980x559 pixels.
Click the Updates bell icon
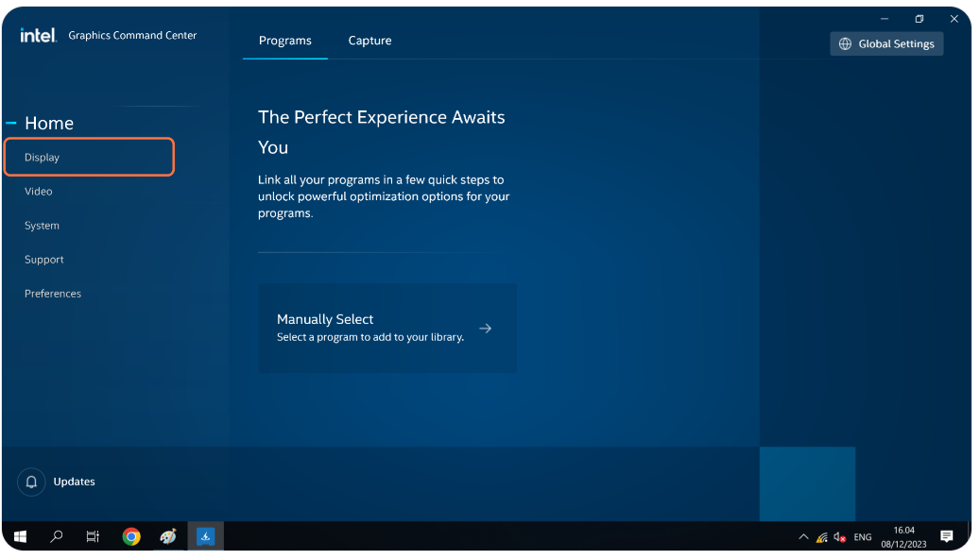click(x=31, y=482)
